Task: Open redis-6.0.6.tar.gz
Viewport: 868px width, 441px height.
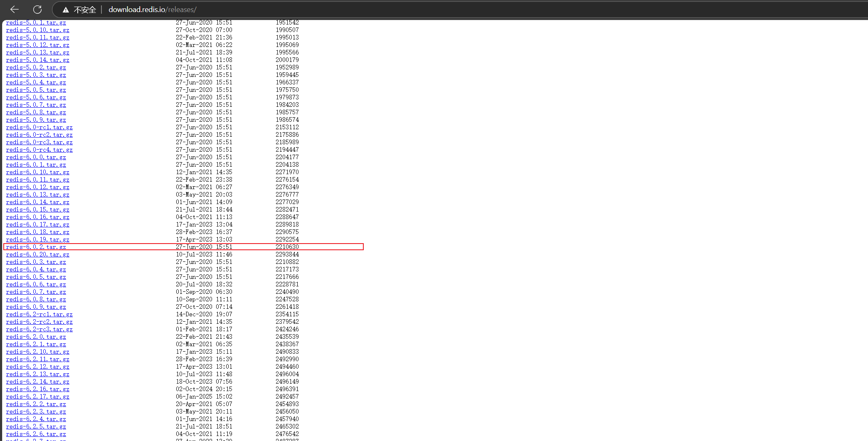Action: coord(36,284)
